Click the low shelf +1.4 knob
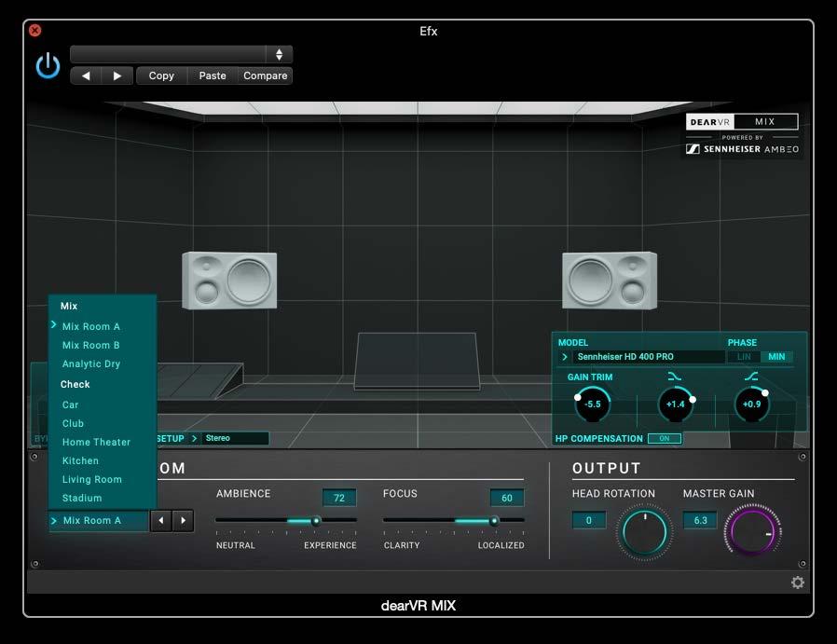 [675, 404]
